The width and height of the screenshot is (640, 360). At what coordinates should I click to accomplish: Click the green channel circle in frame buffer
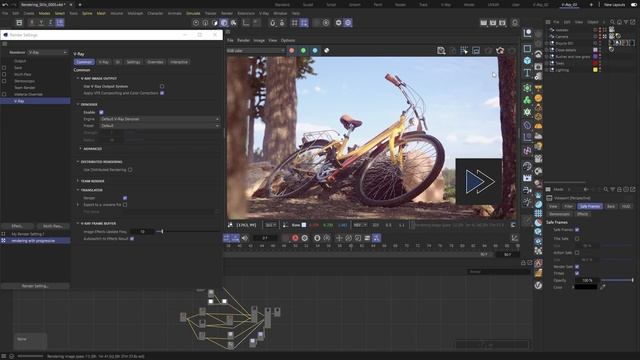pyautogui.click(x=303, y=50)
